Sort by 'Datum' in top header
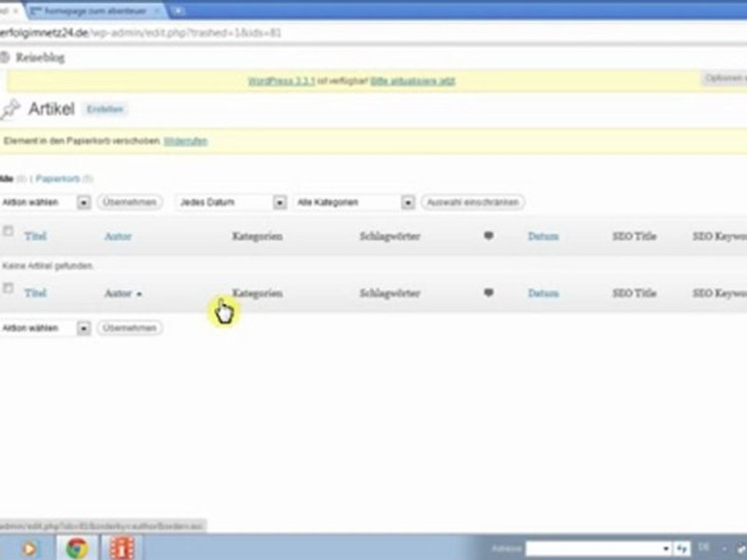Screen dimensions: 747x560 tap(543, 236)
